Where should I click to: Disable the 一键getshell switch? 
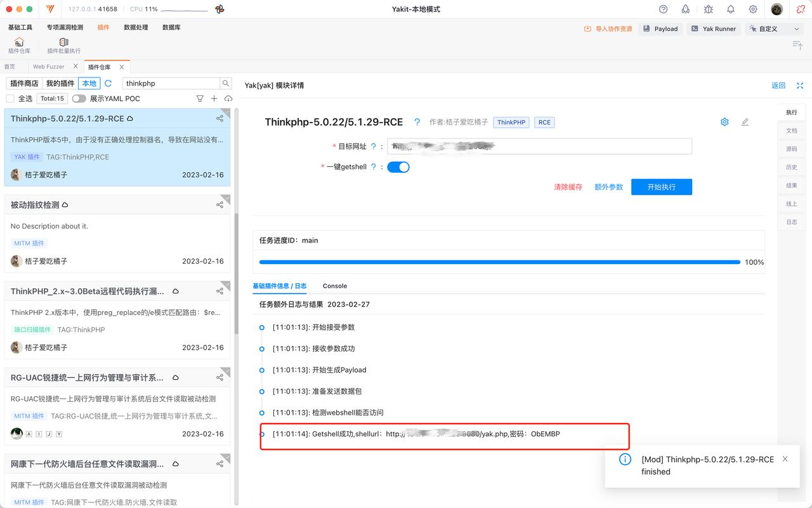(x=398, y=167)
